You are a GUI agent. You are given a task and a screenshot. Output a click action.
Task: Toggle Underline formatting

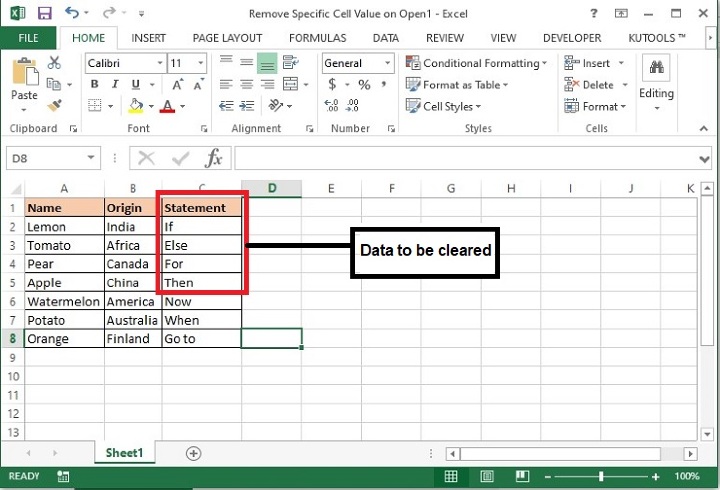pos(136,84)
